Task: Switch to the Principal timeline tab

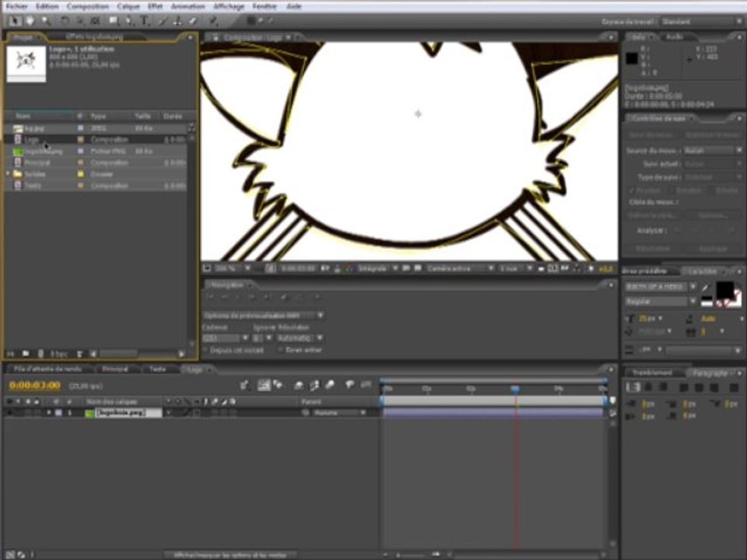Action: coord(115,369)
